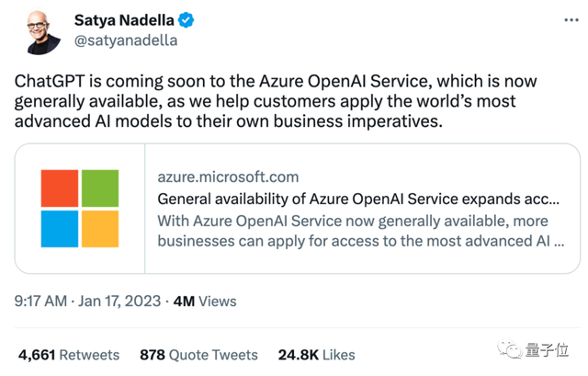Click the Jan 17, 2023 date
The height and width of the screenshot is (376, 588).
pyautogui.click(x=119, y=301)
